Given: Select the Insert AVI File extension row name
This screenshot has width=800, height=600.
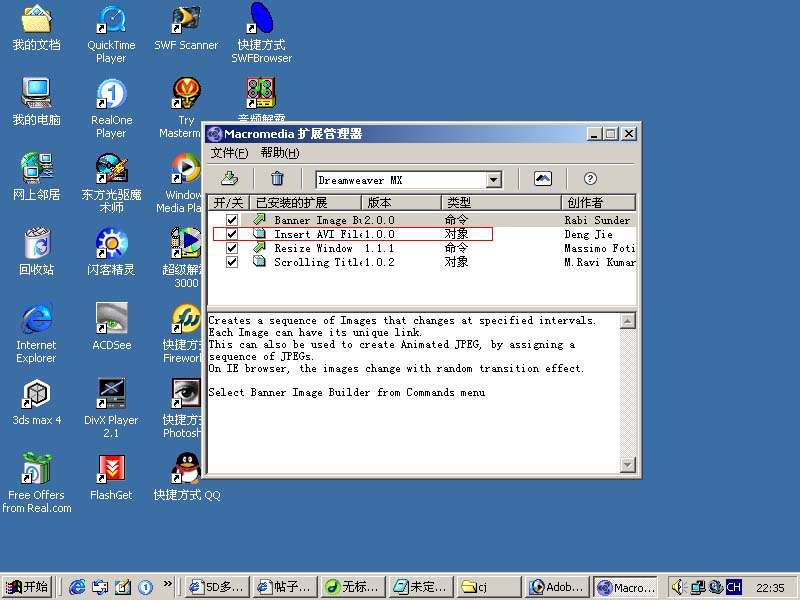Looking at the screenshot, I should [317, 234].
